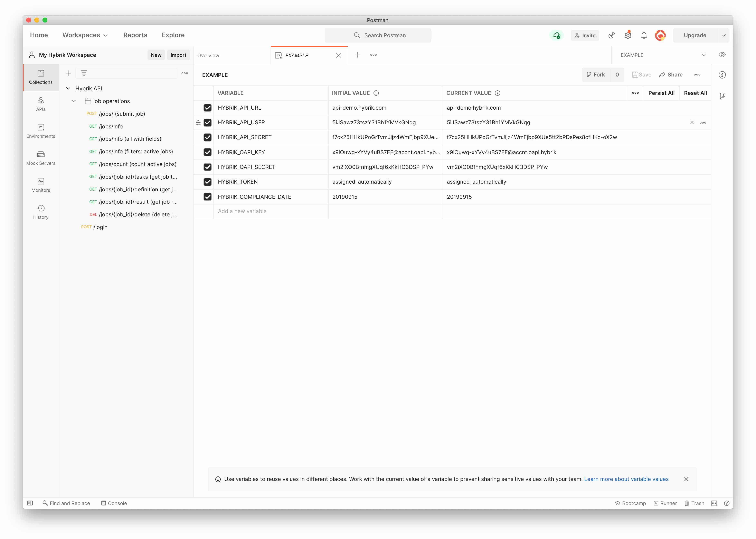Screen dimensions: 756x539
Task: Open the environment info details icon
Action: coord(722,75)
